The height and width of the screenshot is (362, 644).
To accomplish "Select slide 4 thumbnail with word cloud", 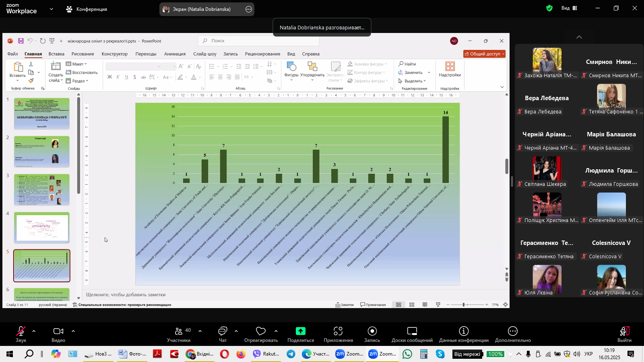I will pos(42,228).
